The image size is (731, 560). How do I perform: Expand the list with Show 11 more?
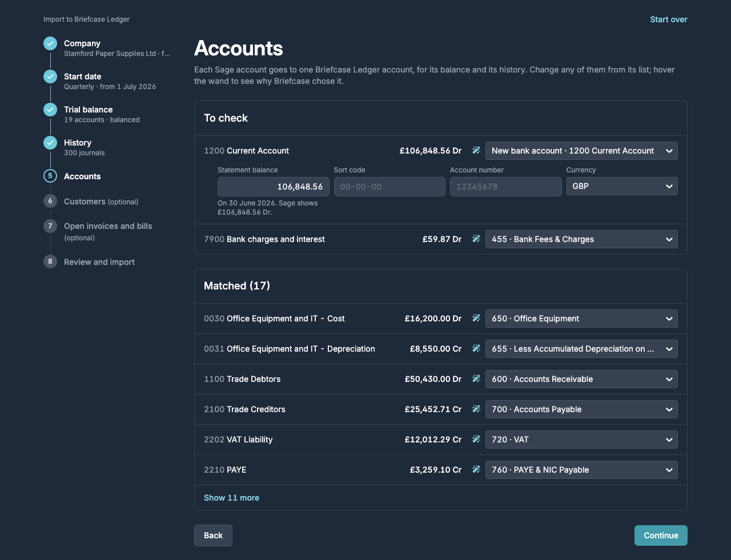point(231,498)
